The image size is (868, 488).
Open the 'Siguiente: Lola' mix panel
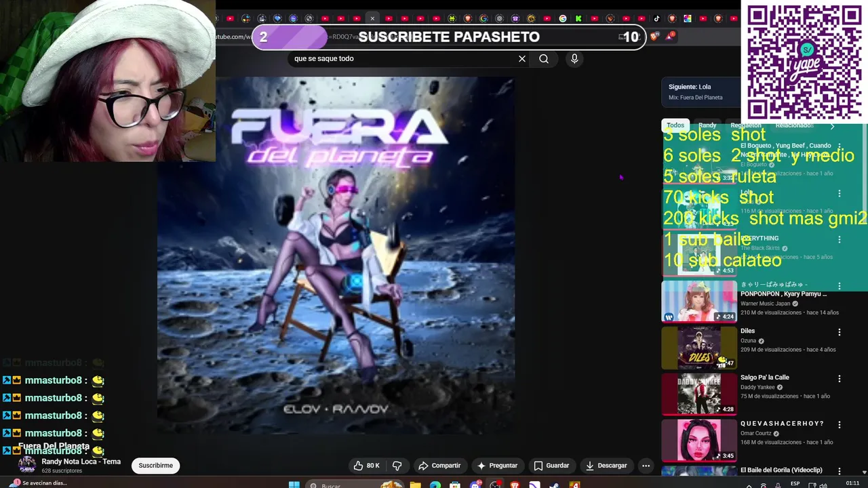tap(701, 92)
